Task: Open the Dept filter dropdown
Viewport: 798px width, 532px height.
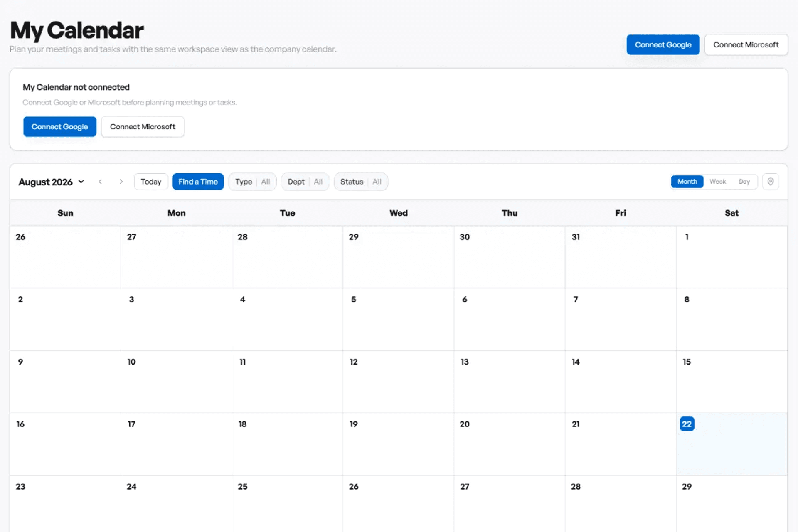Action: tap(305, 182)
